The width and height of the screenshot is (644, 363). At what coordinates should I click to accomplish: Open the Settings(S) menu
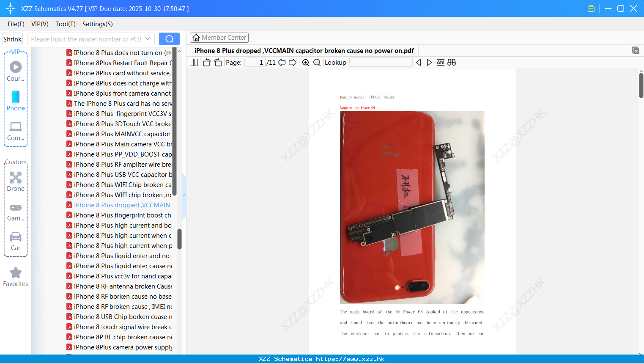click(x=98, y=24)
